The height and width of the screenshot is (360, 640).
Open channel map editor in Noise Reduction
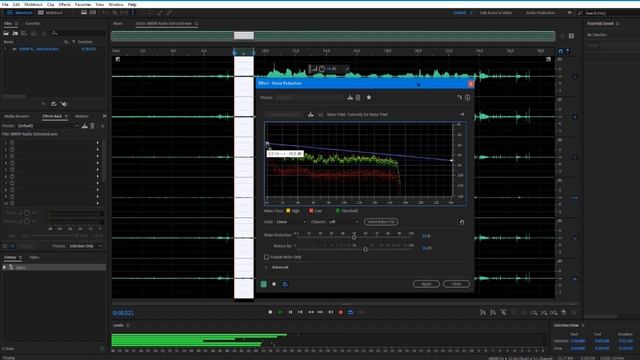[460, 98]
